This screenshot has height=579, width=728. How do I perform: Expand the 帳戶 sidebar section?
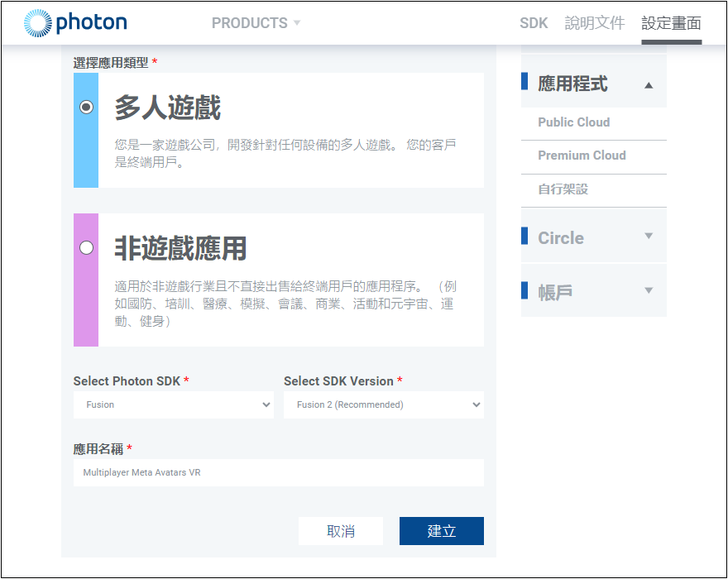point(594,291)
